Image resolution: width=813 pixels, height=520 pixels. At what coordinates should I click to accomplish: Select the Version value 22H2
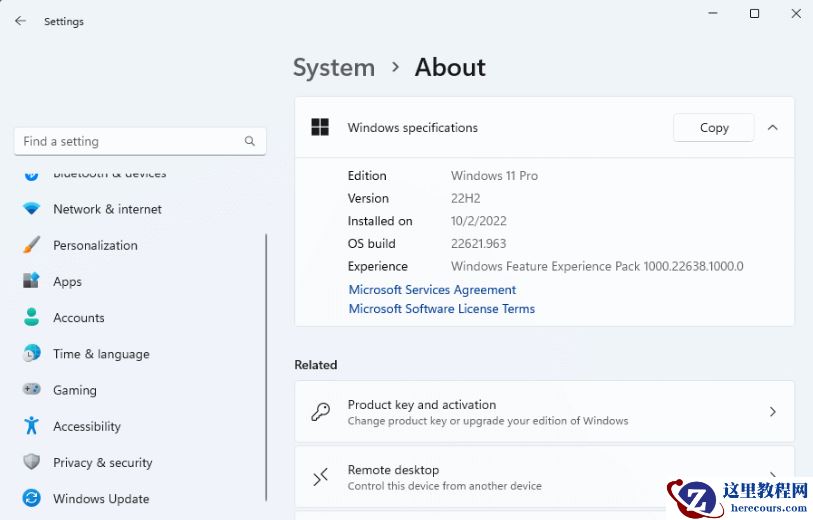(466, 199)
